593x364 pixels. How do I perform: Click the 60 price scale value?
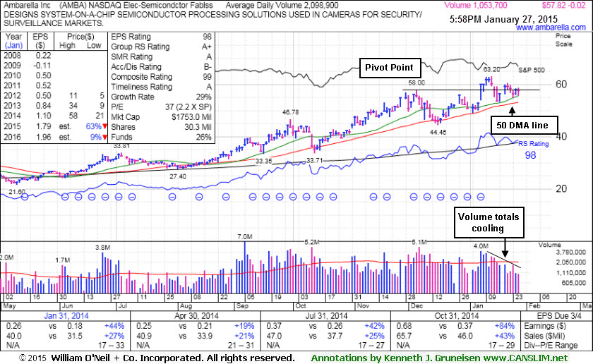pos(561,84)
